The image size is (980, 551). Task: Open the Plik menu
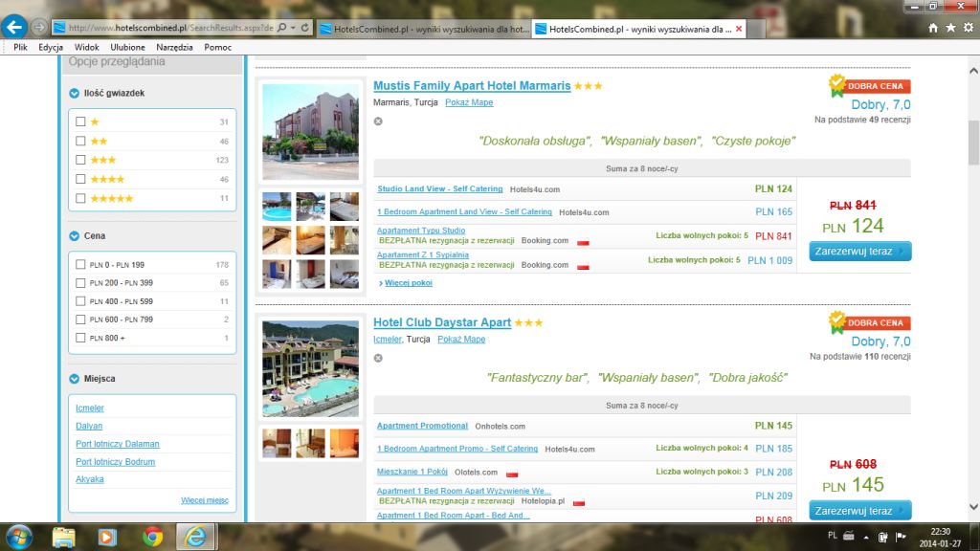point(20,48)
